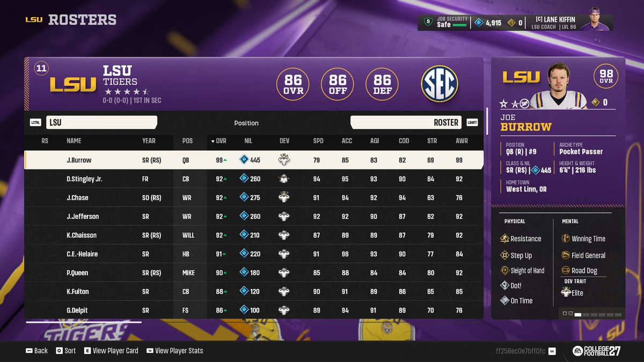Select the C.E.-Helaire roster row

254,254
